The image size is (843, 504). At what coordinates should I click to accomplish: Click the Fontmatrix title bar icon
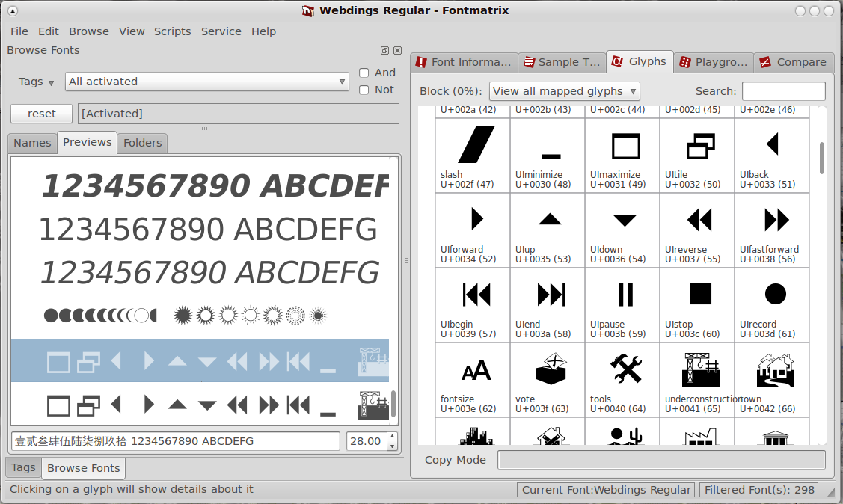point(308,10)
